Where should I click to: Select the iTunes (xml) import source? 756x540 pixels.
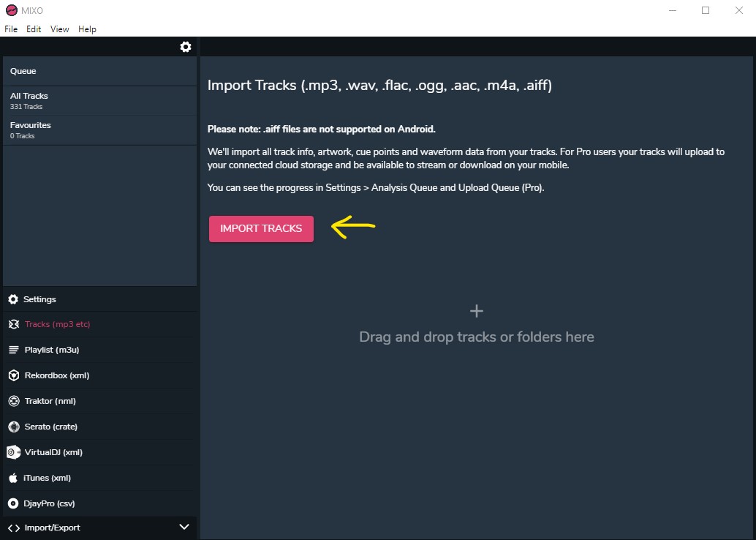(47, 478)
